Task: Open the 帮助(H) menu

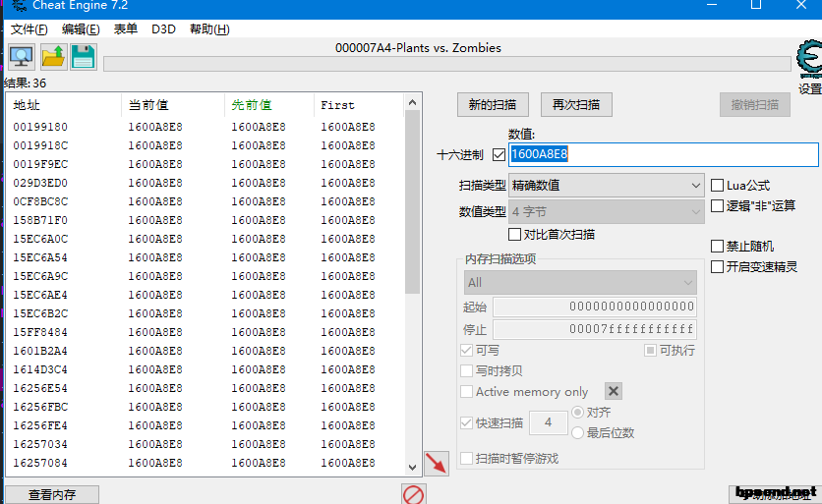Action: click(209, 29)
